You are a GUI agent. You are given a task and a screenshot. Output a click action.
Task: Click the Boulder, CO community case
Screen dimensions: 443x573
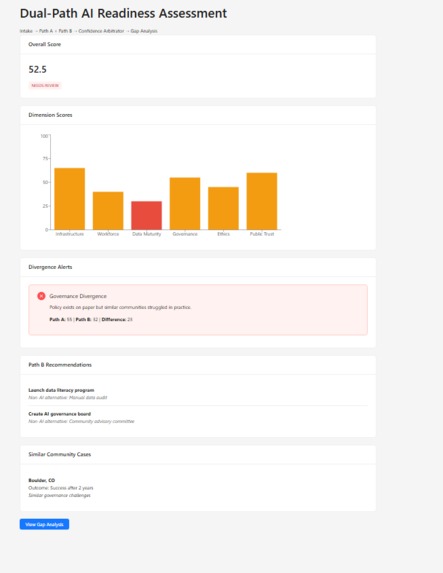(42, 480)
